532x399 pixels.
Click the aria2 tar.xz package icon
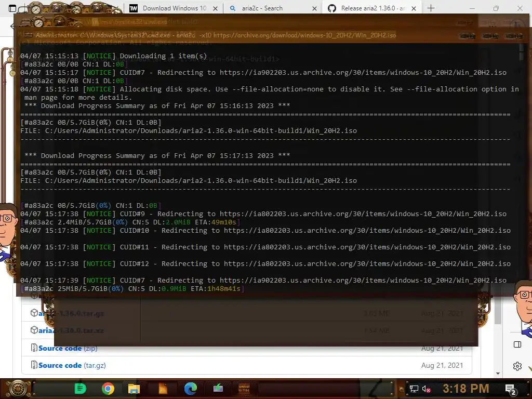coord(34,330)
